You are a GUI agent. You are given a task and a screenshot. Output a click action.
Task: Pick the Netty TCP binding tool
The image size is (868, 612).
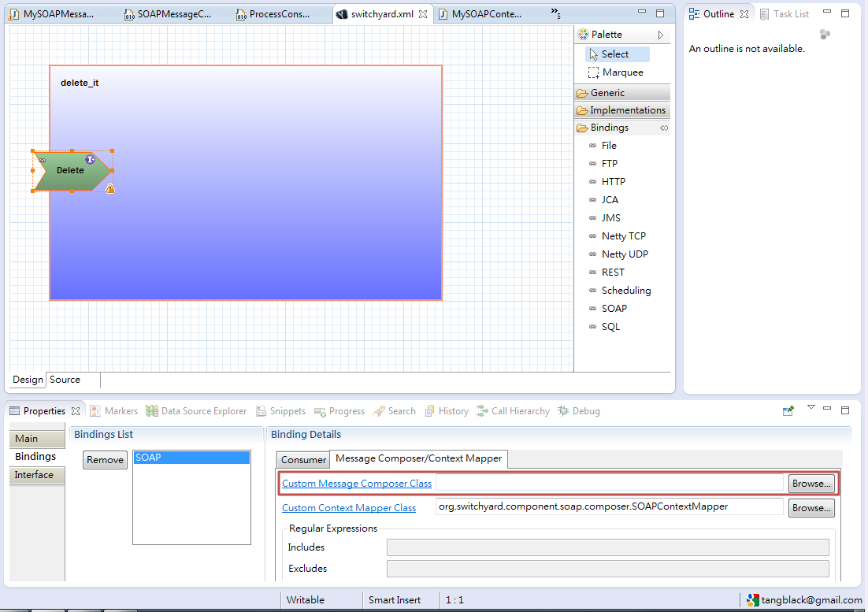pyautogui.click(x=618, y=236)
